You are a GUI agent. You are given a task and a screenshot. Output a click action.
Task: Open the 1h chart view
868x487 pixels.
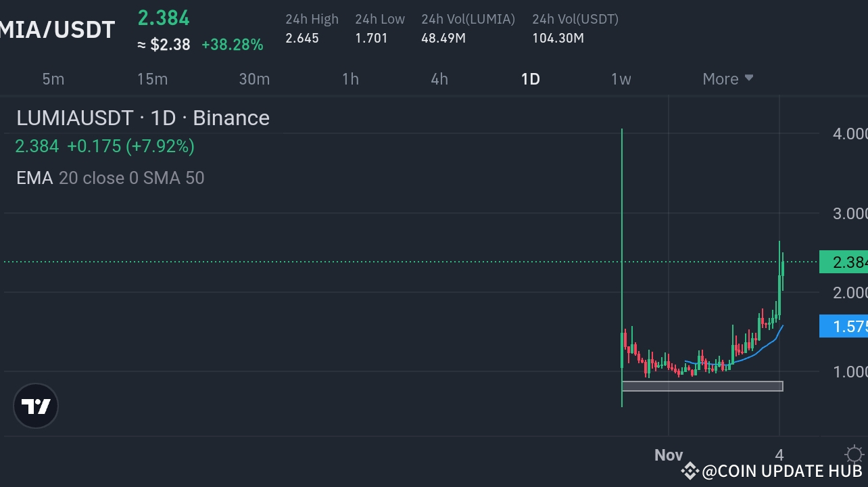(350, 78)
